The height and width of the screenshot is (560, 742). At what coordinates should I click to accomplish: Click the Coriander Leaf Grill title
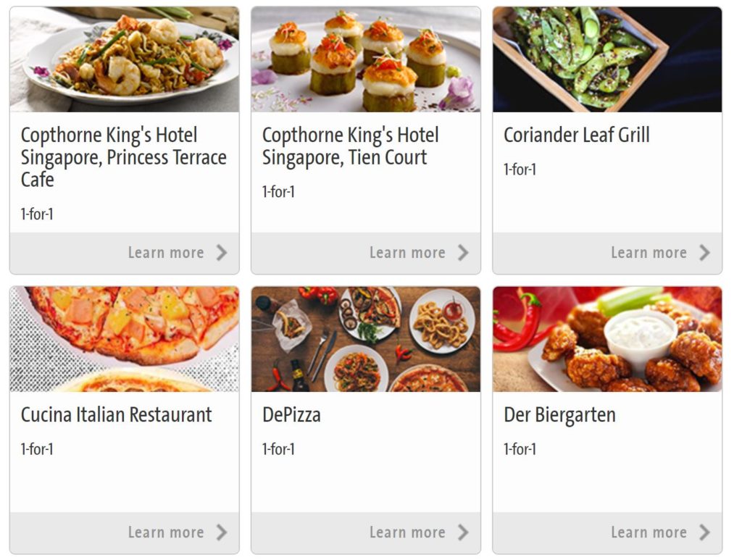point(576,135)
